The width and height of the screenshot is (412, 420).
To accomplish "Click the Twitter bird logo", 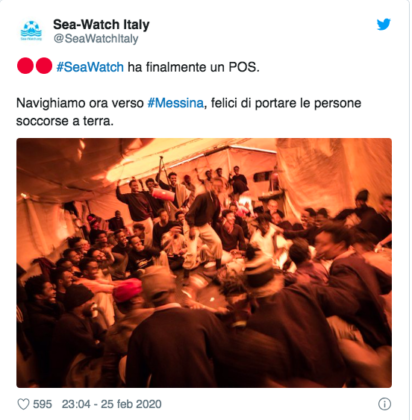I will tap(384, 24).
